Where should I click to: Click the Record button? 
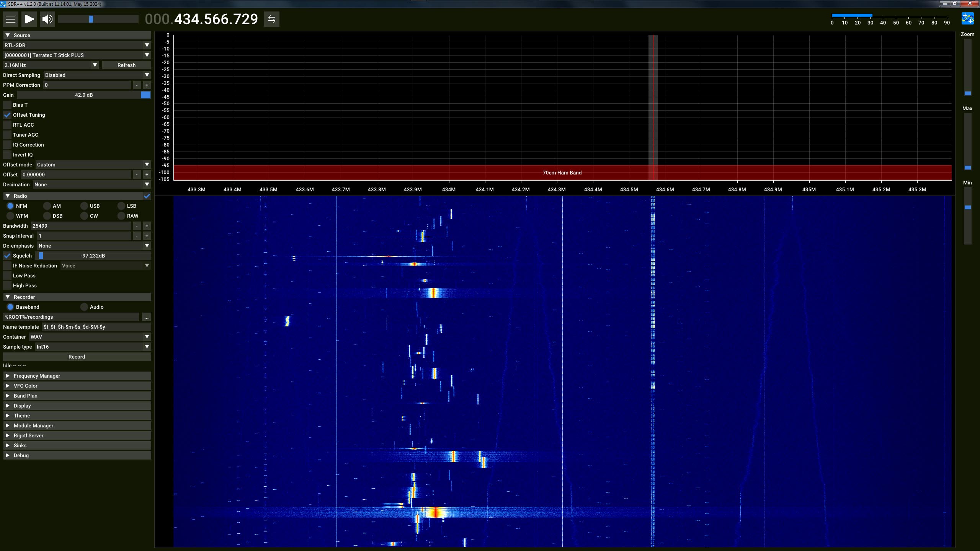77,357
